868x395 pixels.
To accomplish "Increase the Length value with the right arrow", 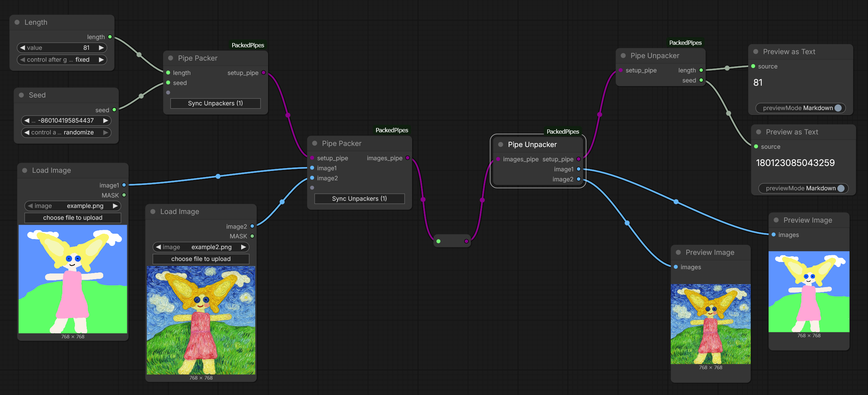I will coord(101,48).
